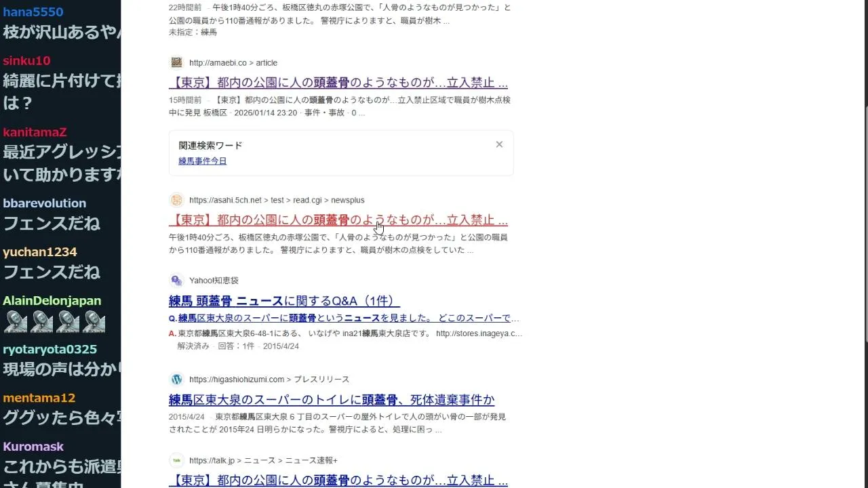Click the first emote in AlainDelonjapan's message

point(16,322)
